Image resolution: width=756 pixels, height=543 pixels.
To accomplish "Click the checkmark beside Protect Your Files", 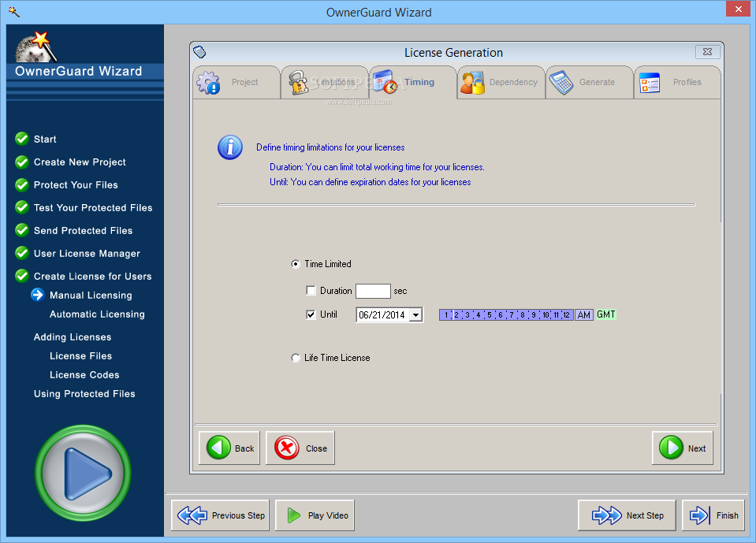I will click(x=22, y=184).
